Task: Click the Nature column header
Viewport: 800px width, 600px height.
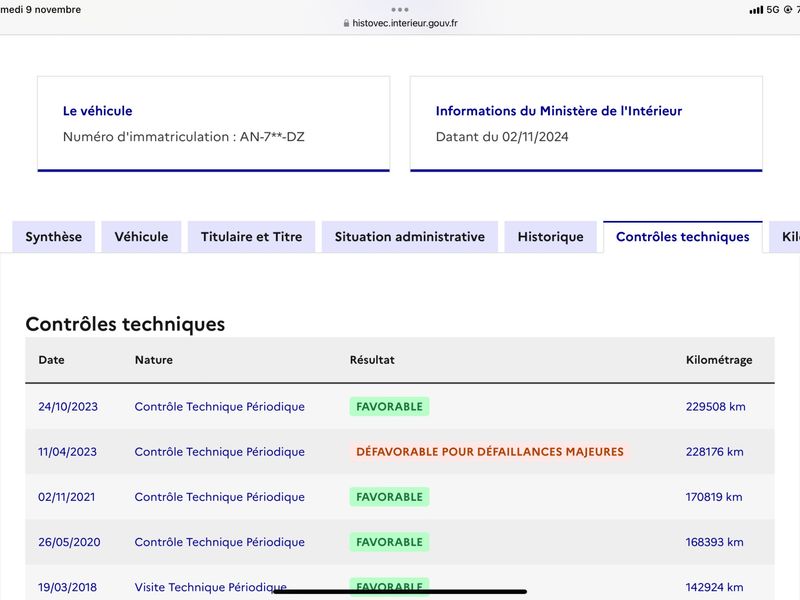Action: point(154,360)
